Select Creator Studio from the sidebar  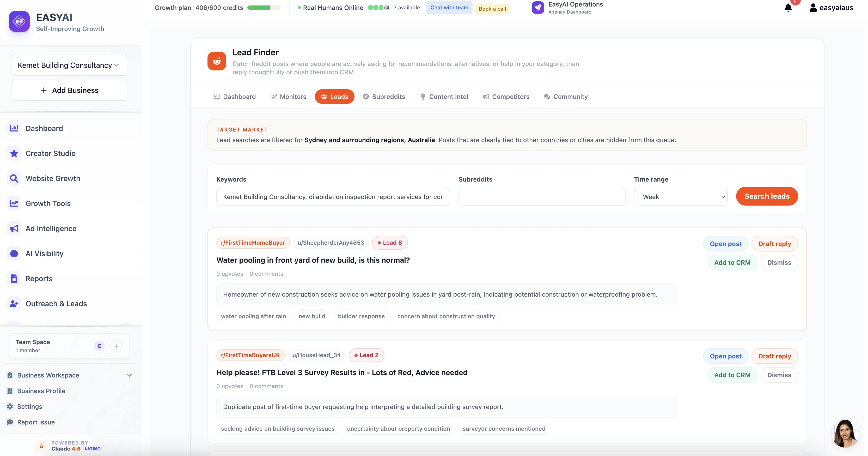tap(51, 153)
